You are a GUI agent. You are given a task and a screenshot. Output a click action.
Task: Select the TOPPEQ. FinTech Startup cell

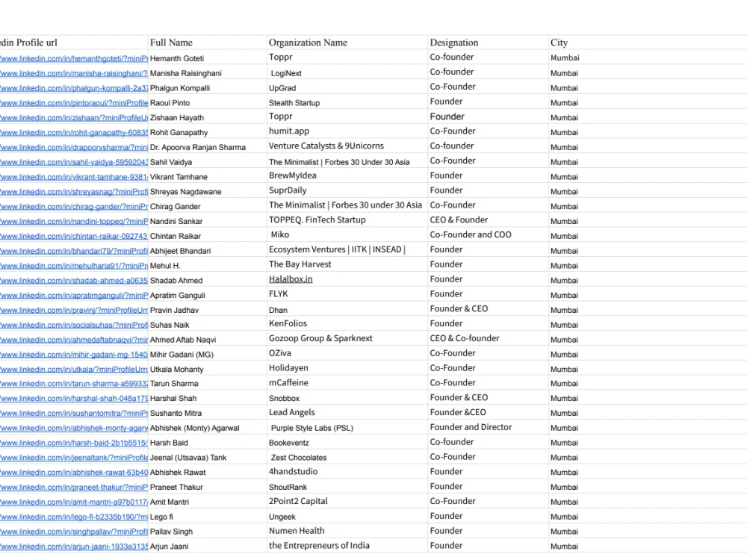click(x=347, y=220)
